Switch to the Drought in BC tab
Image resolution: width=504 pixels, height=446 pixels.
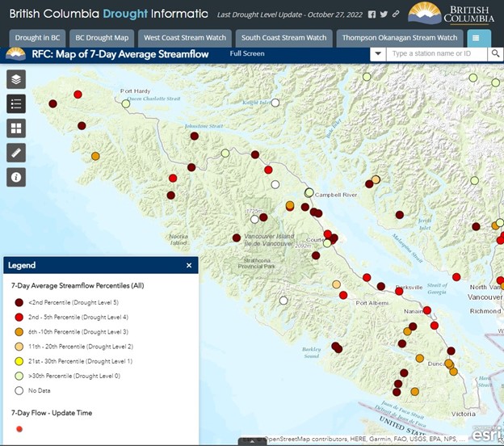37,38
